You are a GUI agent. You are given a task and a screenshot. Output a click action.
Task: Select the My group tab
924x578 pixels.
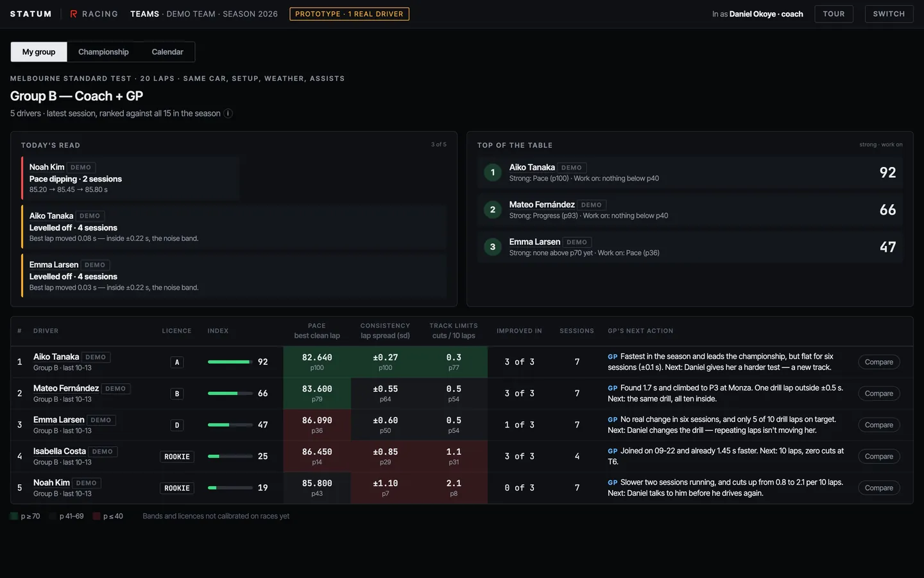point(38,52)
